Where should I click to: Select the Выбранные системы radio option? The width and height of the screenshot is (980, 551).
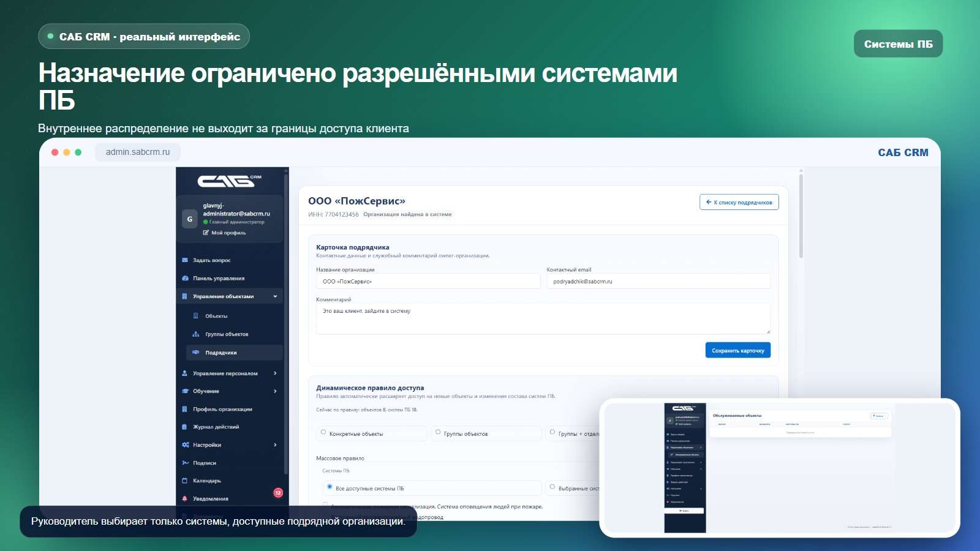(x=552, y=487)
